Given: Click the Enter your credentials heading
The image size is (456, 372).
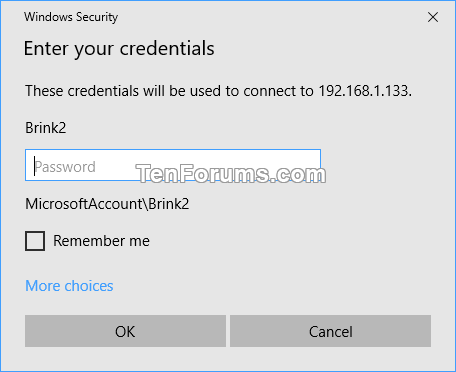Looking at the screenshot, I should pos(119,49).
